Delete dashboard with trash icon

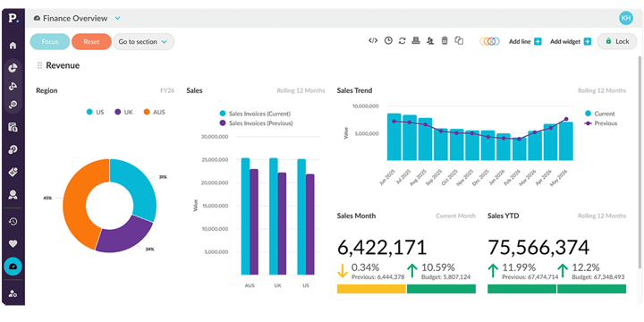pyautogui.click(x=445, y=40)
